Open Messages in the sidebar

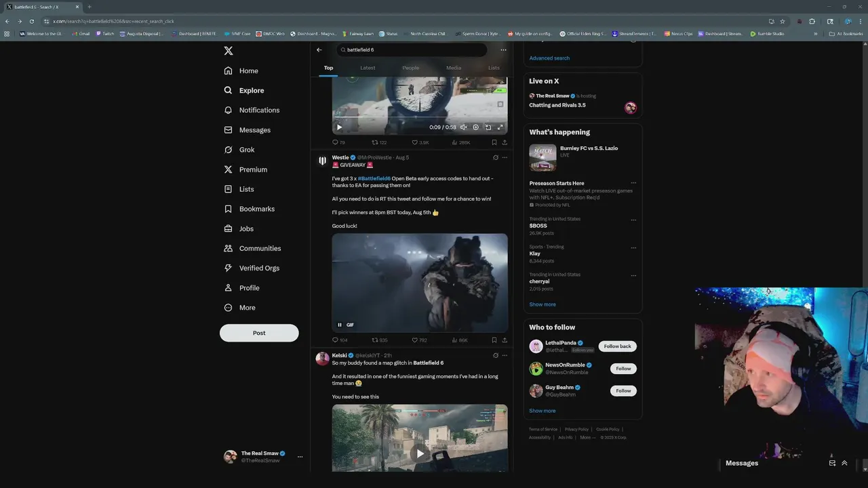[248, 130]
